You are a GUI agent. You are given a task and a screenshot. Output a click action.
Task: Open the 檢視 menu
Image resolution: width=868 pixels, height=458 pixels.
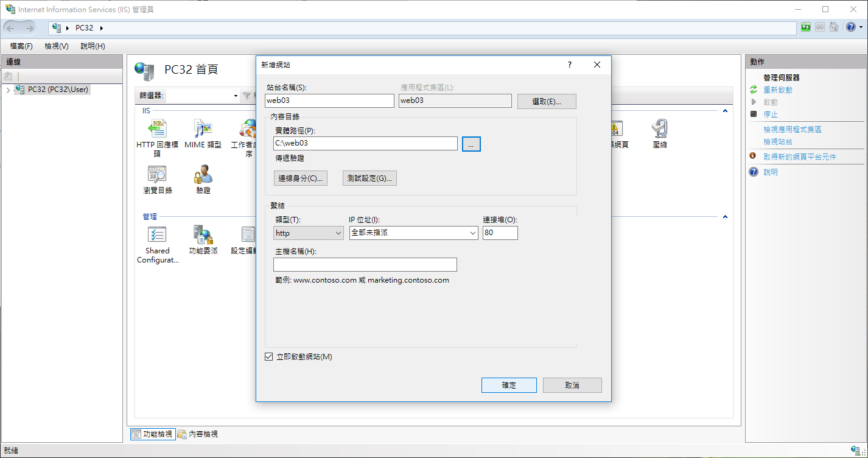tap(56, 46)
